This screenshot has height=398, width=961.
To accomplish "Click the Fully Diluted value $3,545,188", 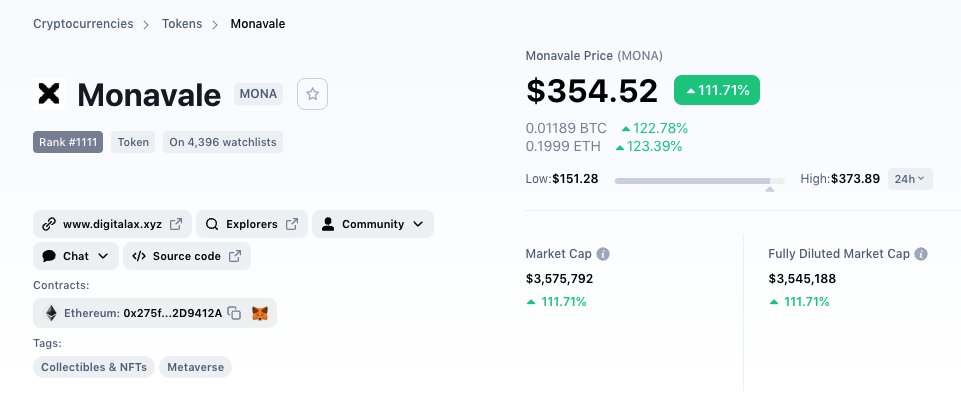I will 802,279.
